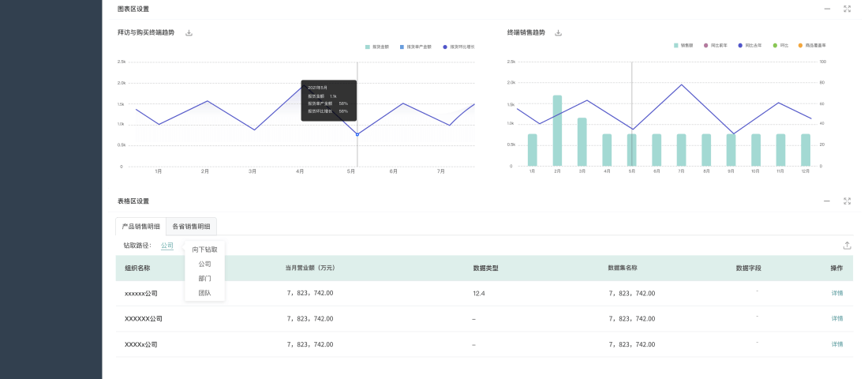View 详情 of the third table row
The width and height of the screenshot is (868, 379).
pos(836,344)
